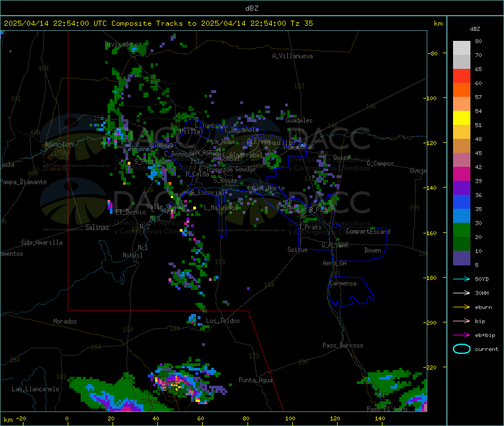Click the A_Villanueva map label

pos(292,56)
